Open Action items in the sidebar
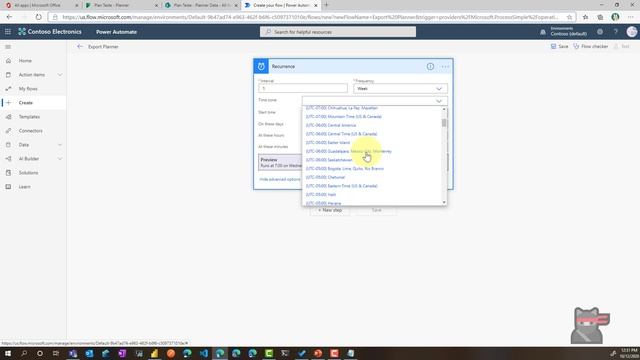The image size is (640, 360). pyautogui.click(x=31, y=75)
